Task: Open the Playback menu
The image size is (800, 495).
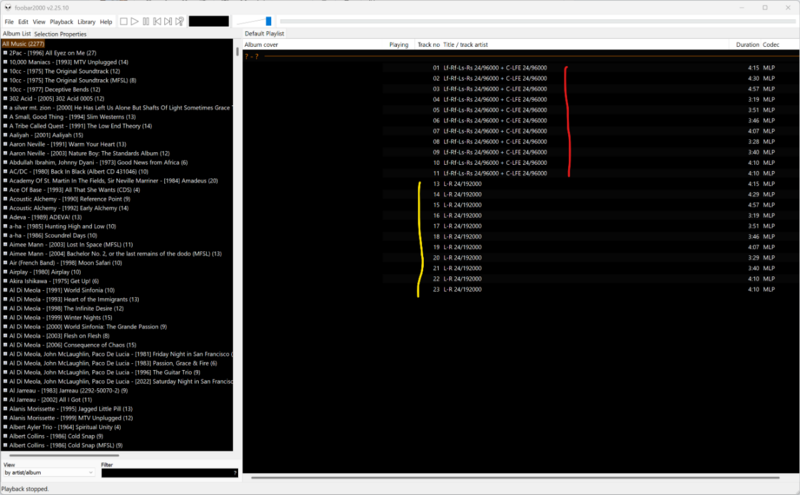Action: [x=61, y=22]
